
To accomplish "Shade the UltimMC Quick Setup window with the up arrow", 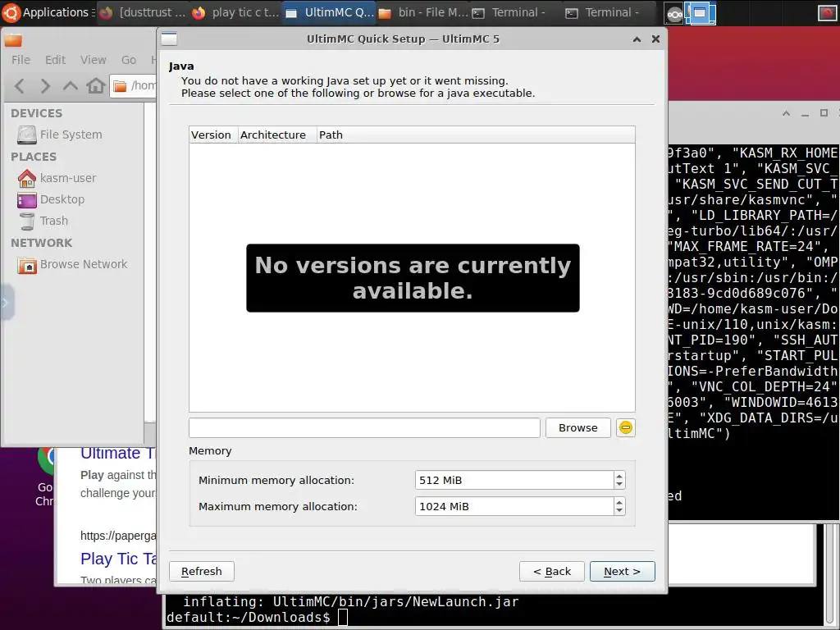I will 637,39.
